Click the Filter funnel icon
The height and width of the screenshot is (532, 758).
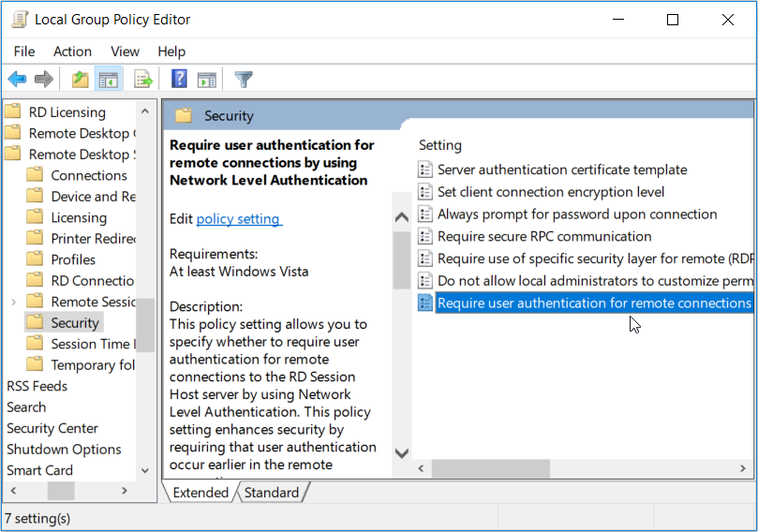pos(244,80)
